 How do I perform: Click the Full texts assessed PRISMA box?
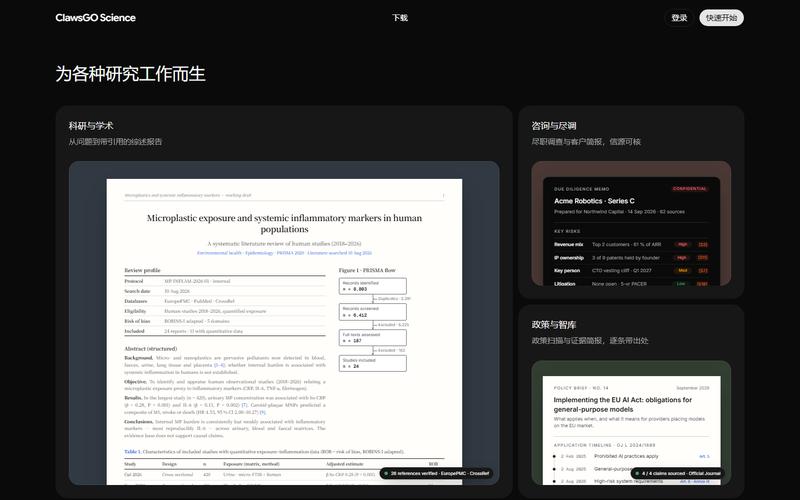click(372, 337)
